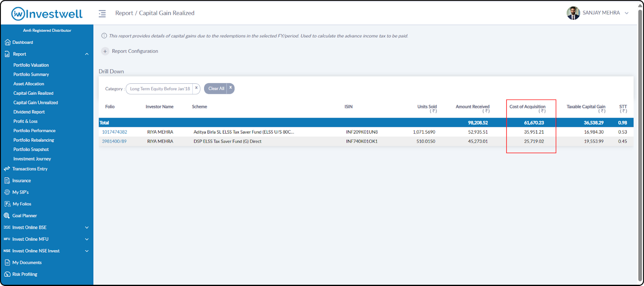The width and height of the screenshot is (644, 286).
Task: Click the Scheme column header
Action: pos(199,107)
